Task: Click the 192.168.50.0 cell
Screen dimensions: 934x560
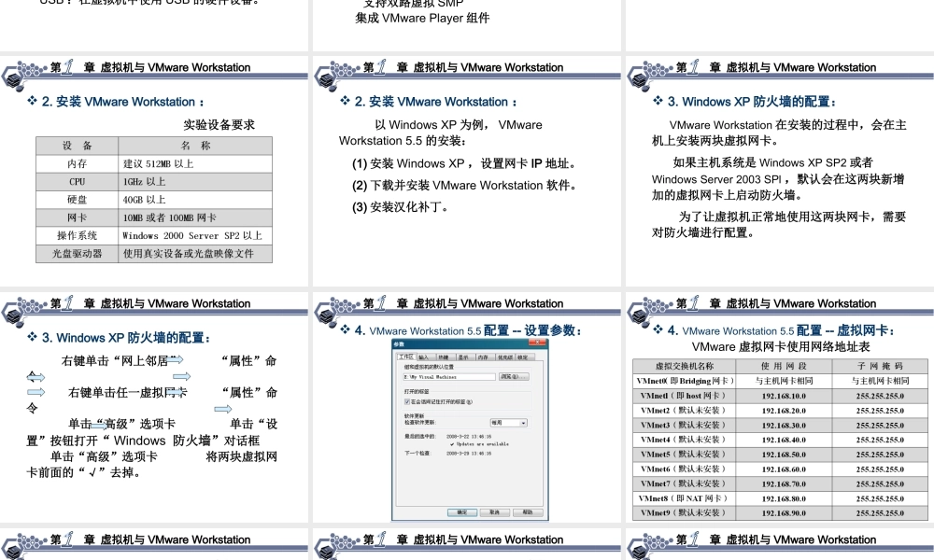Action: tap(784, 455)
